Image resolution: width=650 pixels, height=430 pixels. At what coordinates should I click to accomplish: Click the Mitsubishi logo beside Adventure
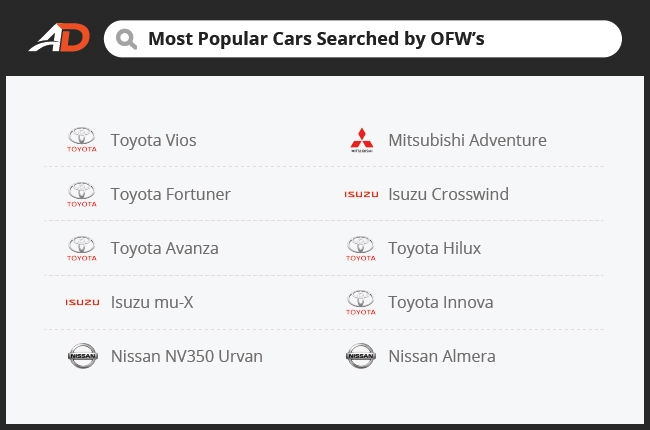(x=361, y=140)
